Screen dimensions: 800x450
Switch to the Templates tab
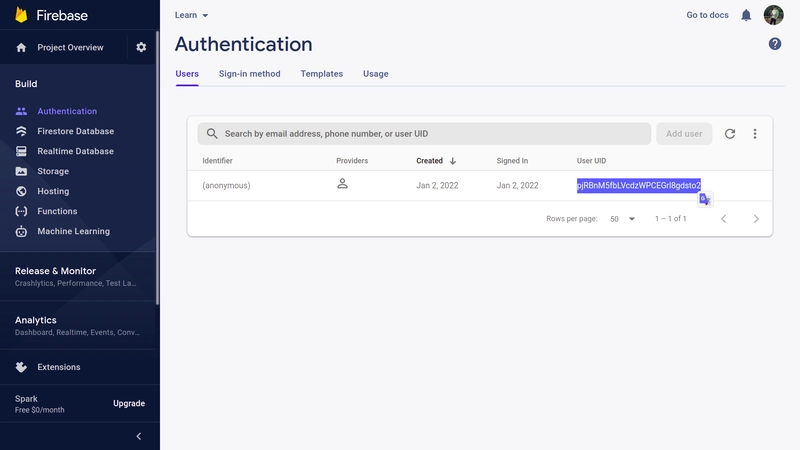click(321, 74)
